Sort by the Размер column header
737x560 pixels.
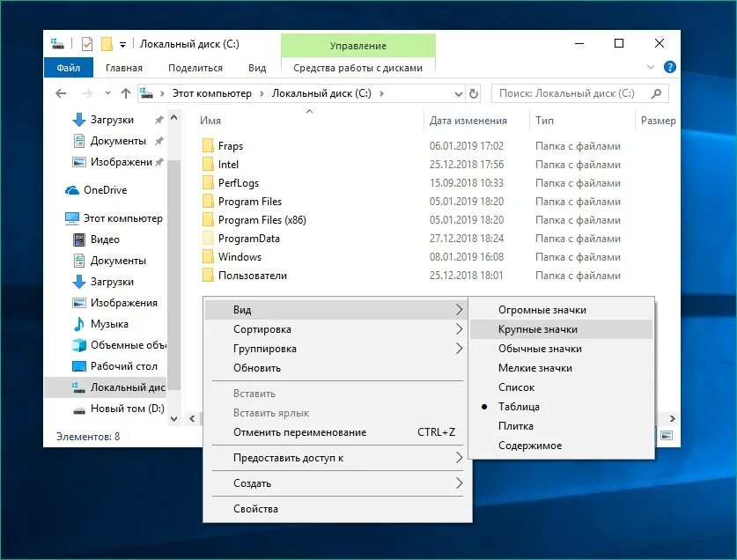coord(658,121)
